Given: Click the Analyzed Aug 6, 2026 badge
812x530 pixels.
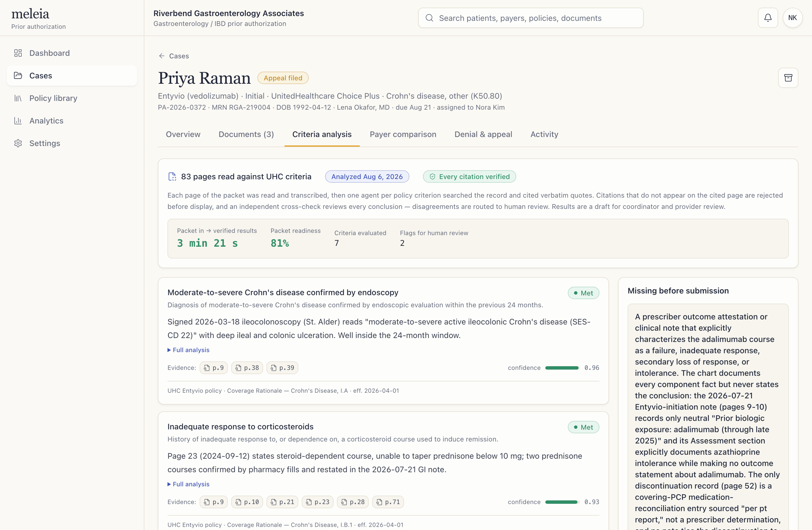Looking at the screenshot, I should 367,177.
